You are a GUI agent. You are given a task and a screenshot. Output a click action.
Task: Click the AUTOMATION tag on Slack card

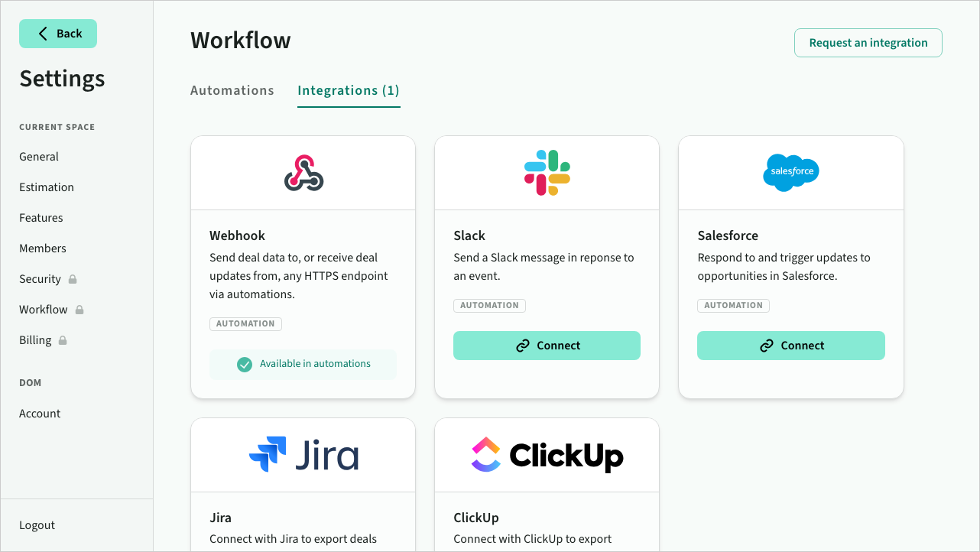click(x=489, y=306)
